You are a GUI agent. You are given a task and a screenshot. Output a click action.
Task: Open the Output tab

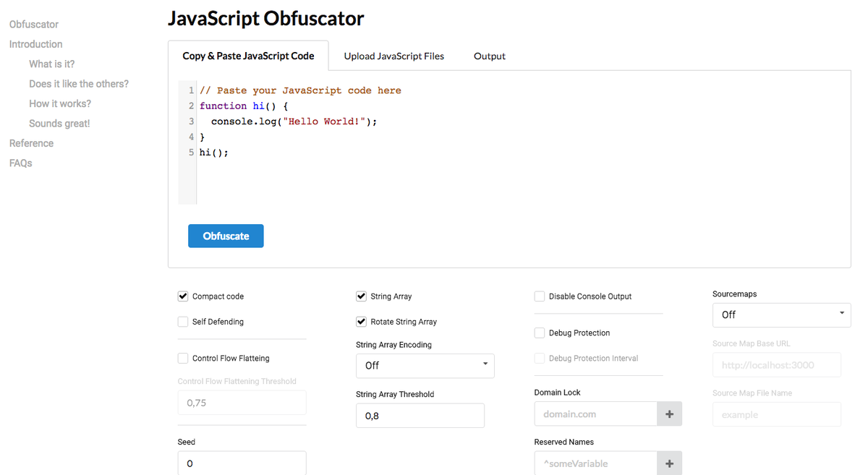[x=489, y=56]
